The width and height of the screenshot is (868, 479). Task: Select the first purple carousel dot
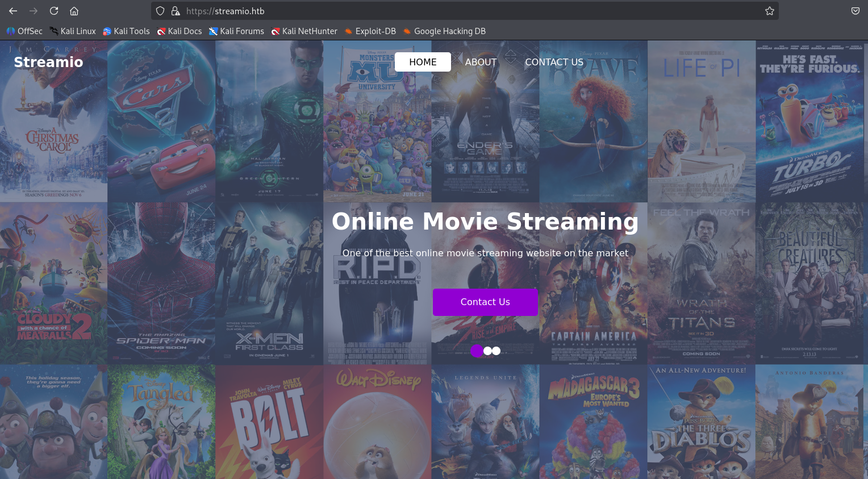pos(477,351)
